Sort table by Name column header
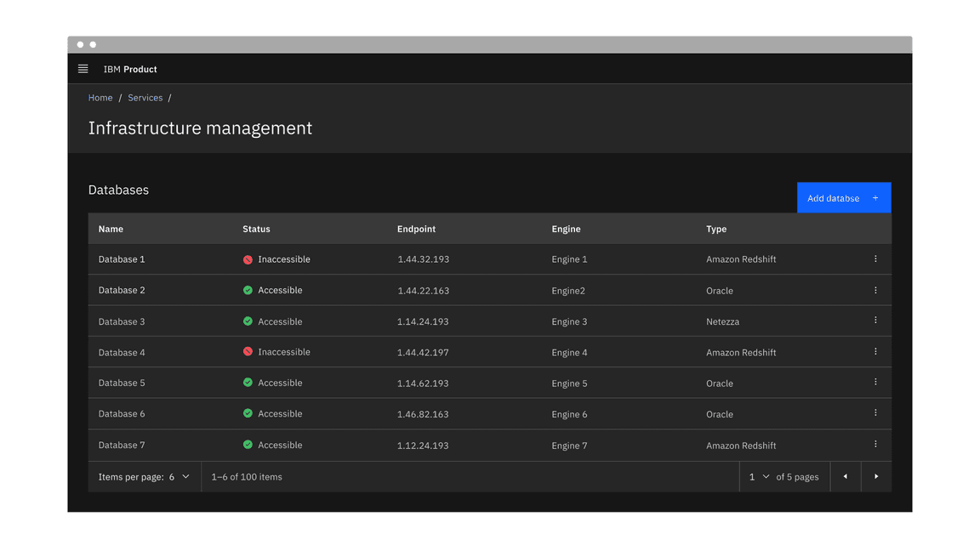Viewport: 980px width, 551px height. click(x=111, y=229)
